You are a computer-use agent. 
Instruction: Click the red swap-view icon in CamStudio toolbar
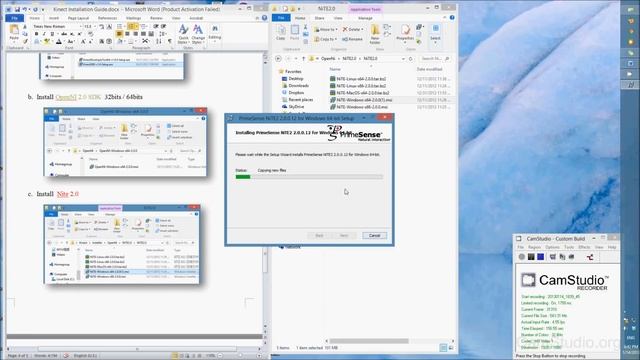click(590, 257)
